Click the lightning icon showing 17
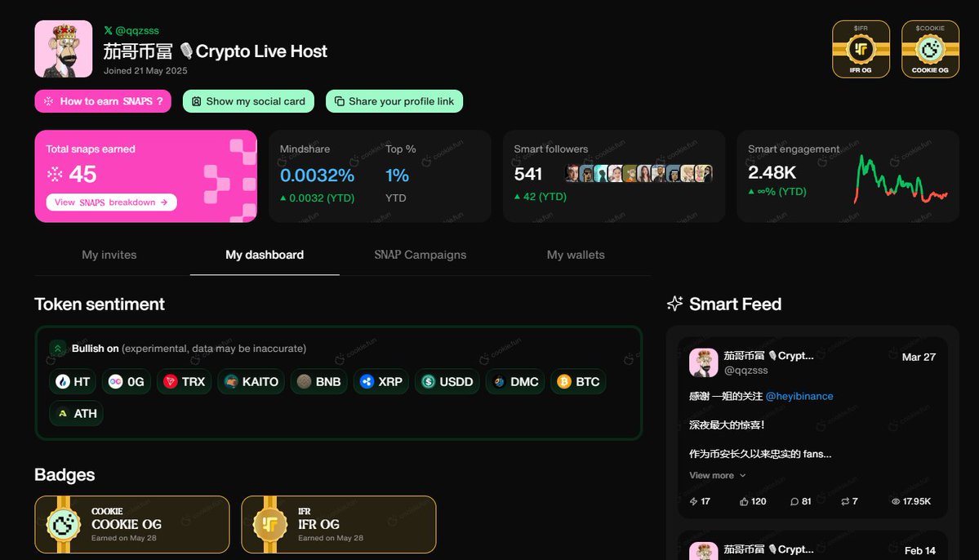This screenshot has height=560, width=979. click(693, 501)
